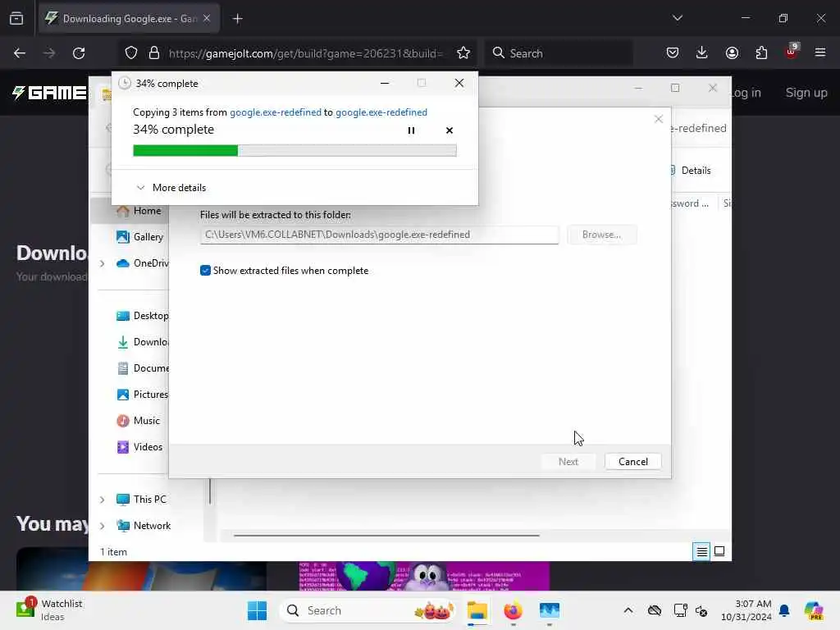The height and width of the screenshot is (630, 840).
Task: Open the Details pane in Explorer
Action: [x=691, y=171]
